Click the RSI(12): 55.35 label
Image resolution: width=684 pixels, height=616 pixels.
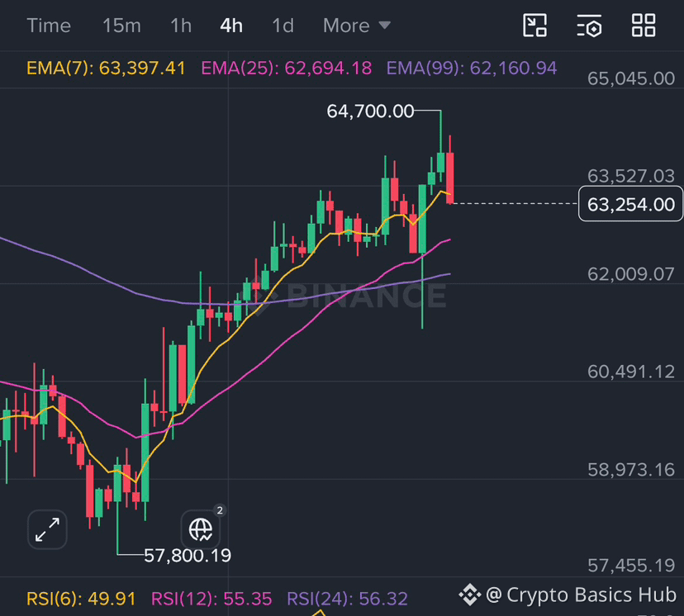click(211, 599)
